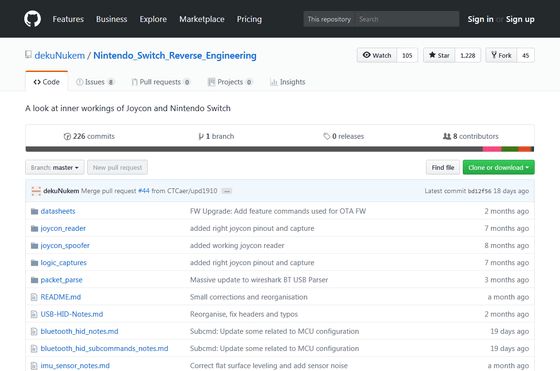Open the Branch: master dropdown

pyautogui.click(x=55, y=167)
